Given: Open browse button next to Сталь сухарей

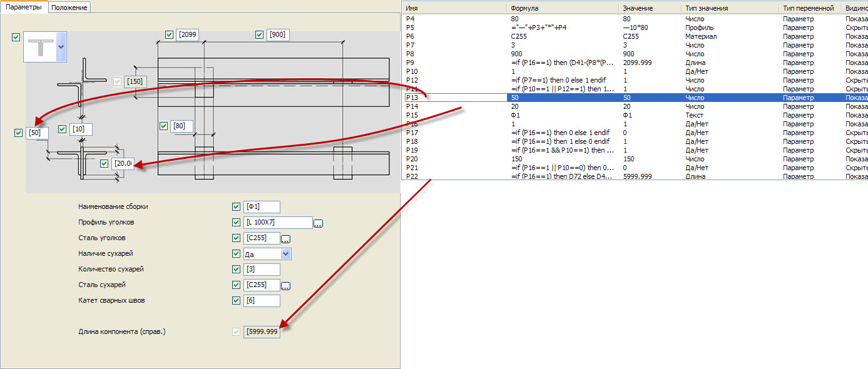Looking at the screenshot, I should tap(286, 286).
